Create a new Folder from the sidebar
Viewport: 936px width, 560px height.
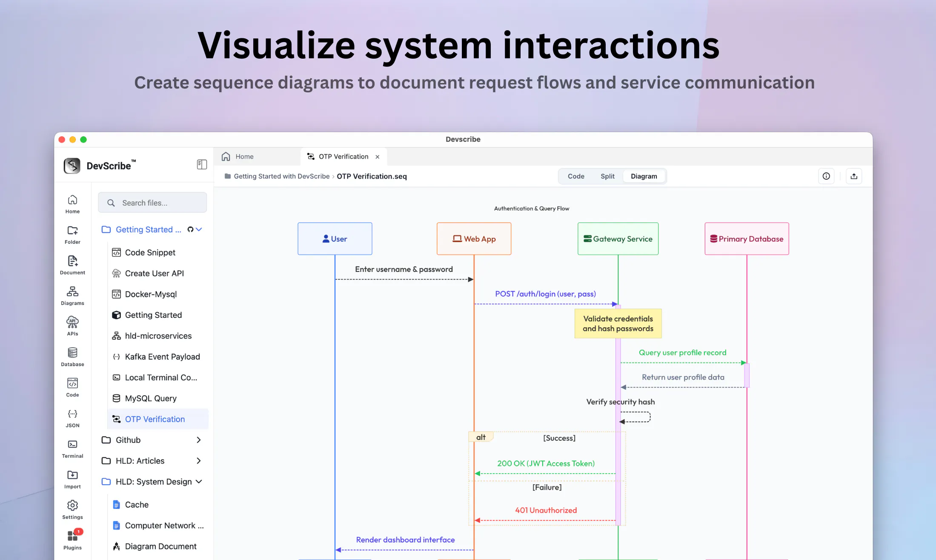click(72, 235)
